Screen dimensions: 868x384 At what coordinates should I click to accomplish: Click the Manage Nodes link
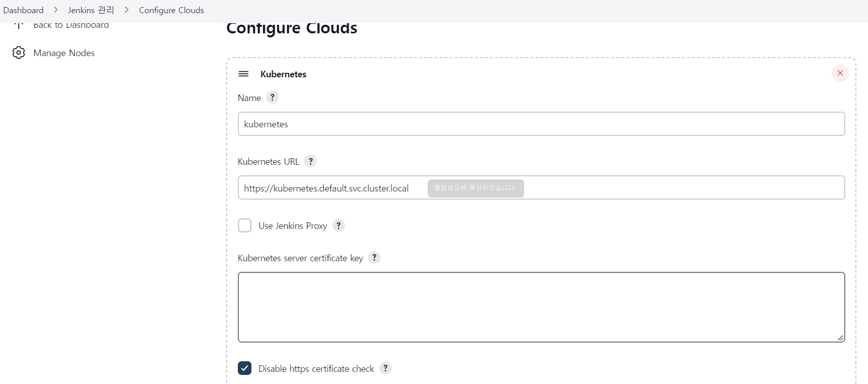tap(64, 53)
